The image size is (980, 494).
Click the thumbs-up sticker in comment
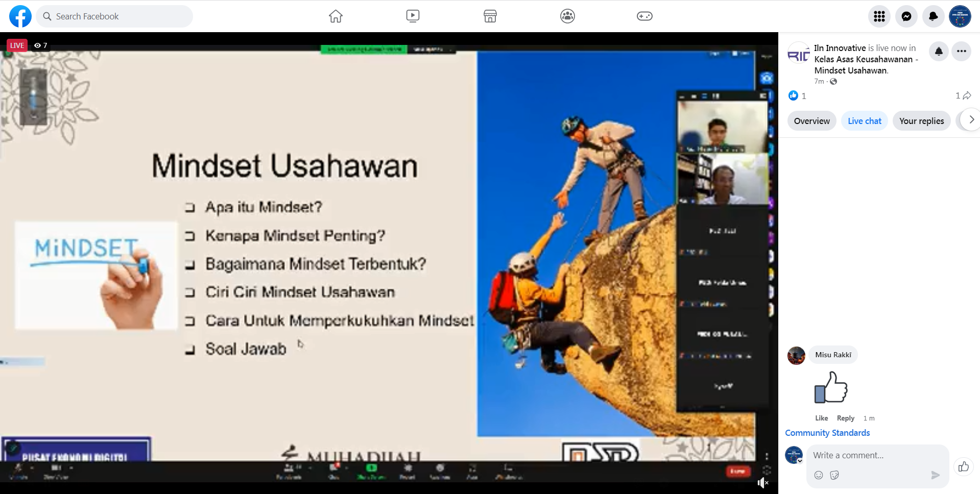point(831,387)
